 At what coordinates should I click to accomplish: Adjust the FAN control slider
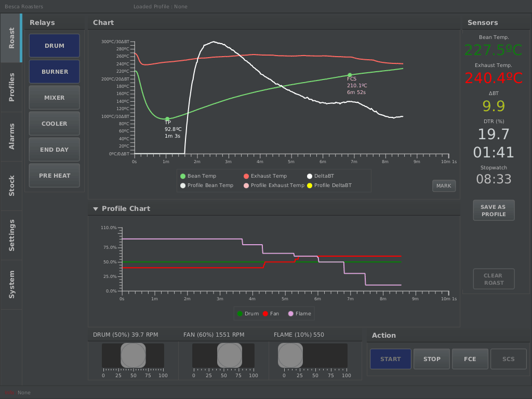229,355
